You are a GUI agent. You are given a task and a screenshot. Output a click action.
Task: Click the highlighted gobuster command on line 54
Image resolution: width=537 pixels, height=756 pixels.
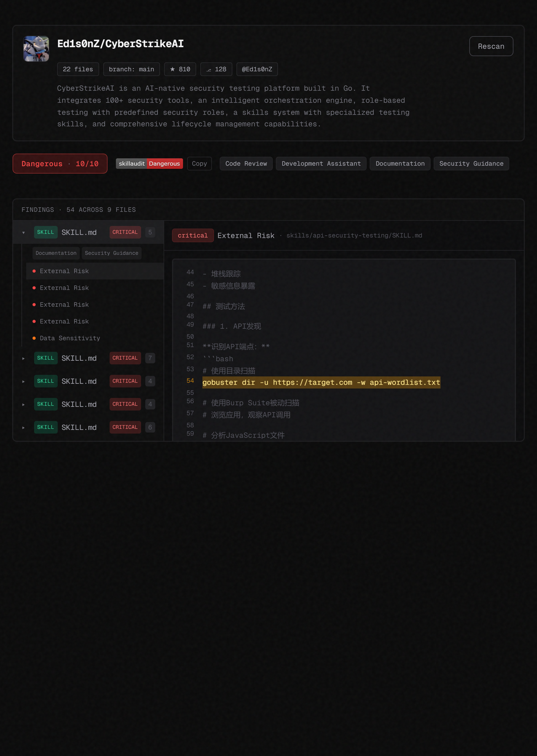321,382
